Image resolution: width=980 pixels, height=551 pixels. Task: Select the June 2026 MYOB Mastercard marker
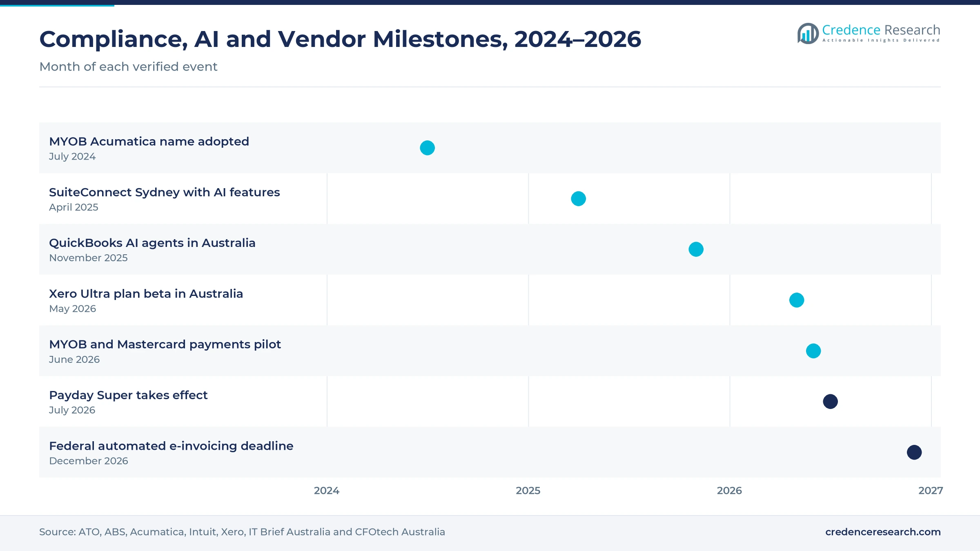click(813, 351)
